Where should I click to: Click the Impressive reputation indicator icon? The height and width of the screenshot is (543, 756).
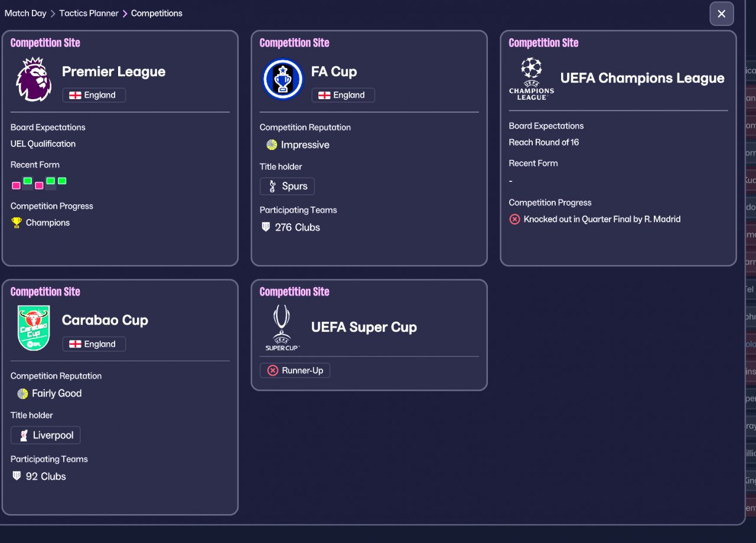[x=272, y=145]
